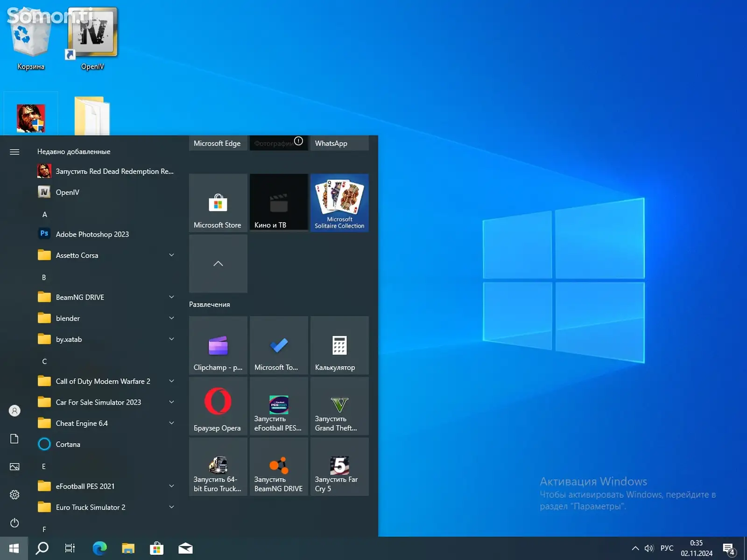Open the Кино и ТВ tile
Image resolution: width=747 pixels, height=560 pixels.
(279, 203)
